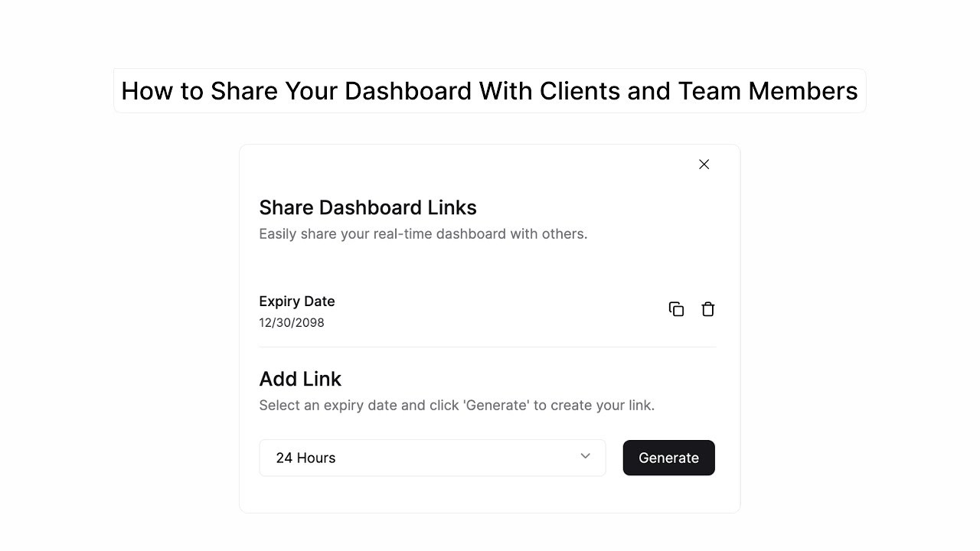Click the divider line above Add Link
This screenshot has height=551, width=980.
(x=488, y=347)
